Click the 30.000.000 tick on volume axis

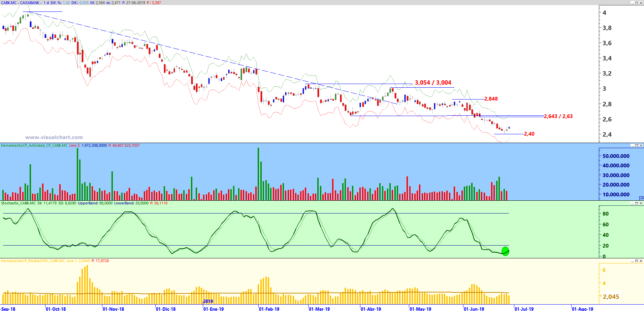click(x=616, y=175)
